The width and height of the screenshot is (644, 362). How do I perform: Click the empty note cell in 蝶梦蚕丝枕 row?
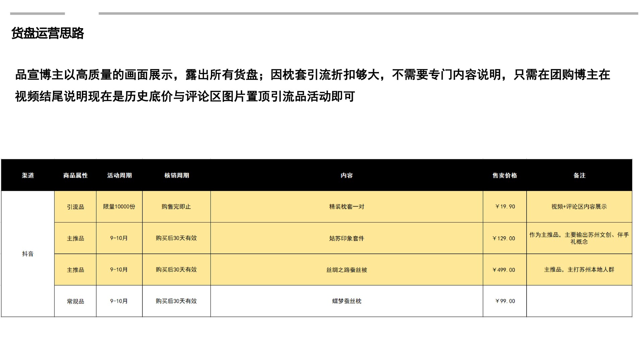click(579, 301)
